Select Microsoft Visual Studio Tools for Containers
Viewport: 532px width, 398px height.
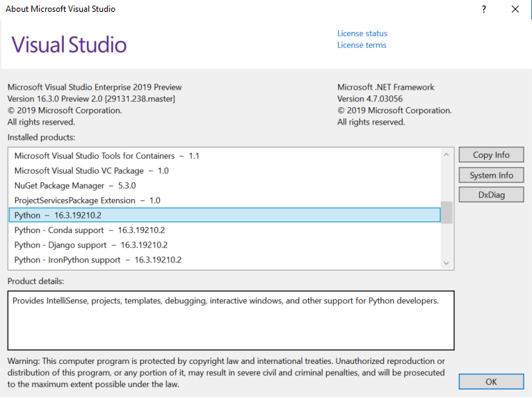coord(225,156)
